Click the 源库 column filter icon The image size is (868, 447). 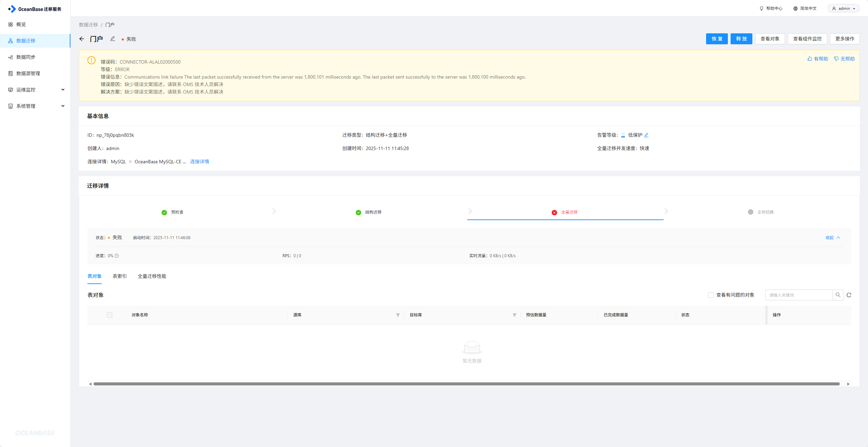click(398, 315)
